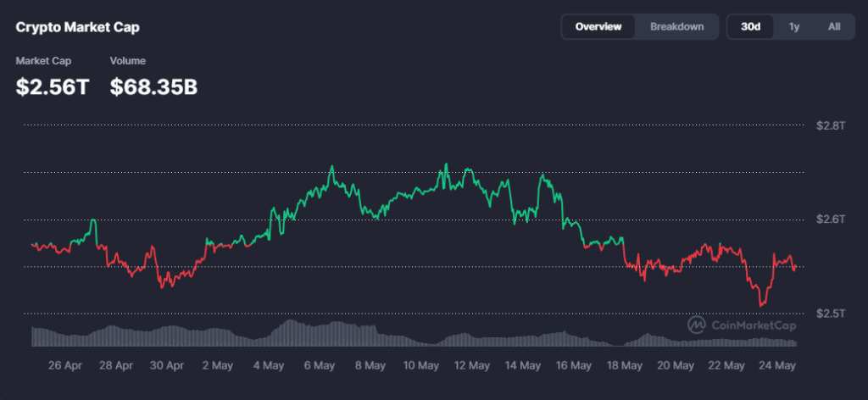Select the 30d time range
868x400 pixels.
pos(751,26)
